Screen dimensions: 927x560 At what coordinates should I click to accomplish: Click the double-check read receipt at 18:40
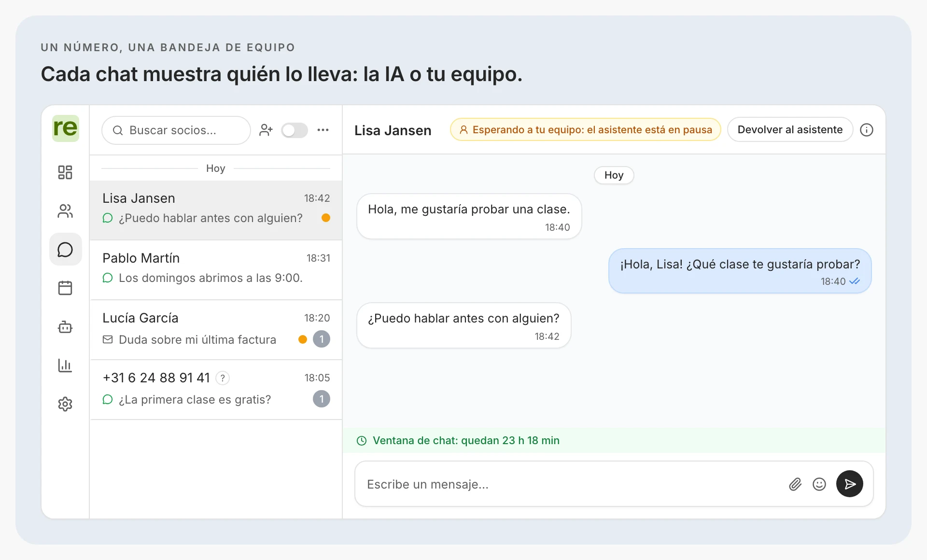click(855, 281)
